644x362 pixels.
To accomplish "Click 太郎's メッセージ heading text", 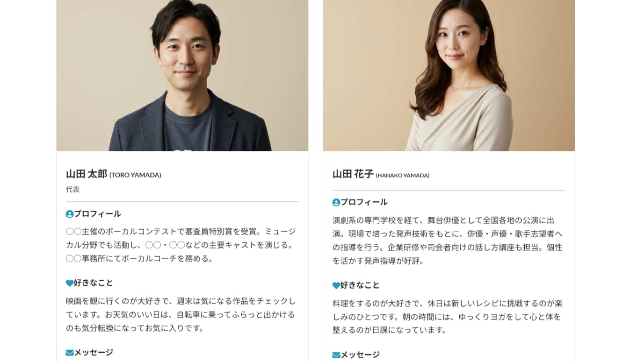I will click(x=94, y=353).
